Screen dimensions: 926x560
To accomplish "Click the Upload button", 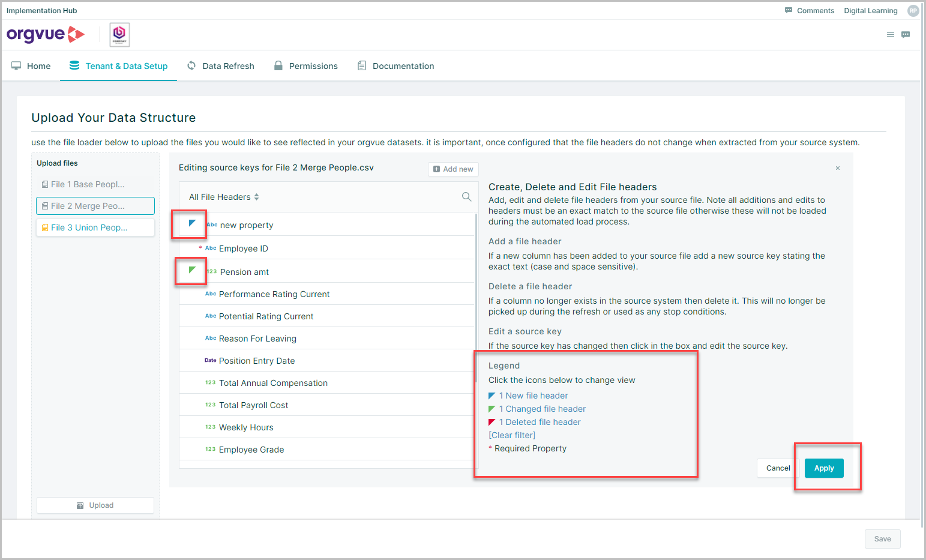I will [x=95, y=505].
